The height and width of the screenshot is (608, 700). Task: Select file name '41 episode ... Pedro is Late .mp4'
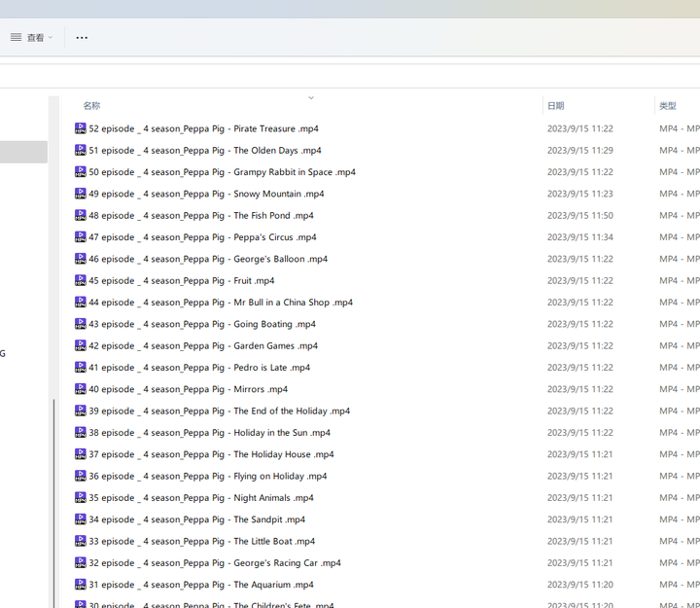click(199, 367)
